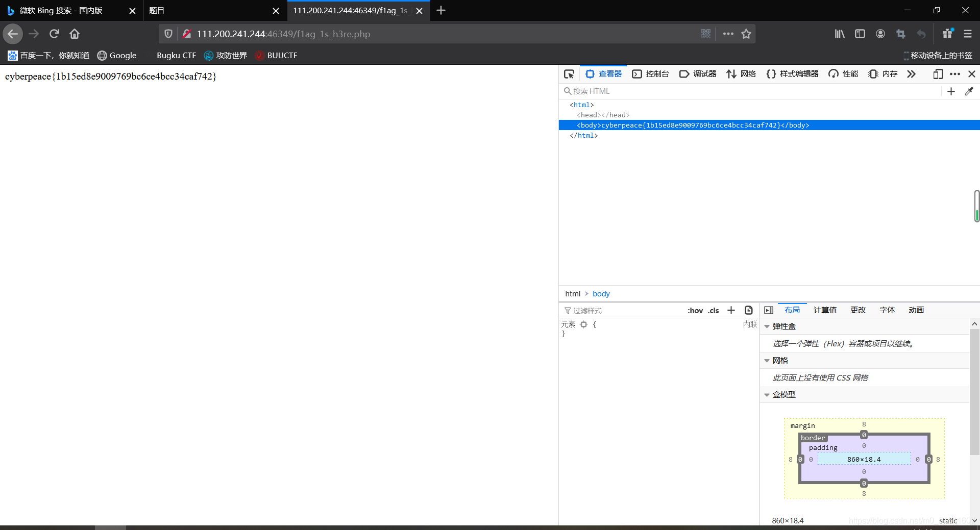This screenshot has width=980, height=530.
Task: Bookmark this page with the star
Action: [x=746, y=34]
